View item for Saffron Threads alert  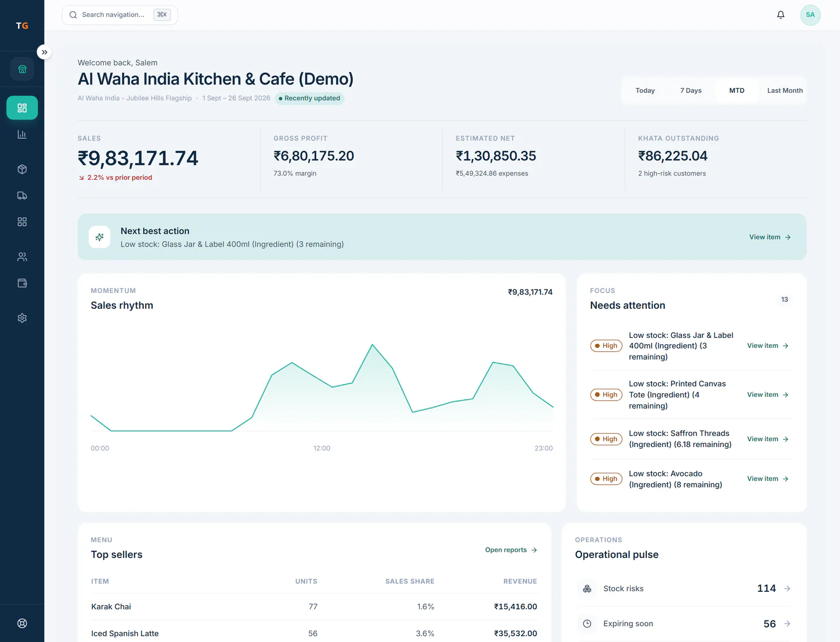click(768, 439)
